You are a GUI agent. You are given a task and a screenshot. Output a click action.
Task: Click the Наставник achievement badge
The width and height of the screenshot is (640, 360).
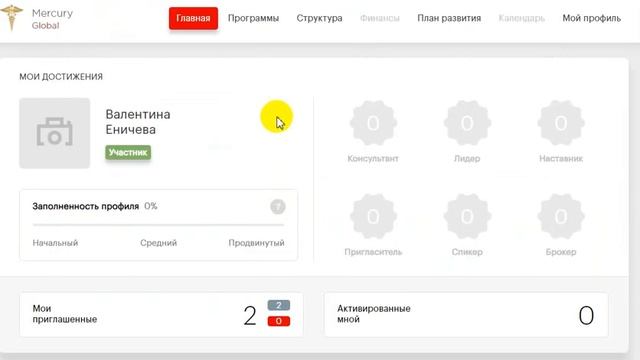click(561, 123)
